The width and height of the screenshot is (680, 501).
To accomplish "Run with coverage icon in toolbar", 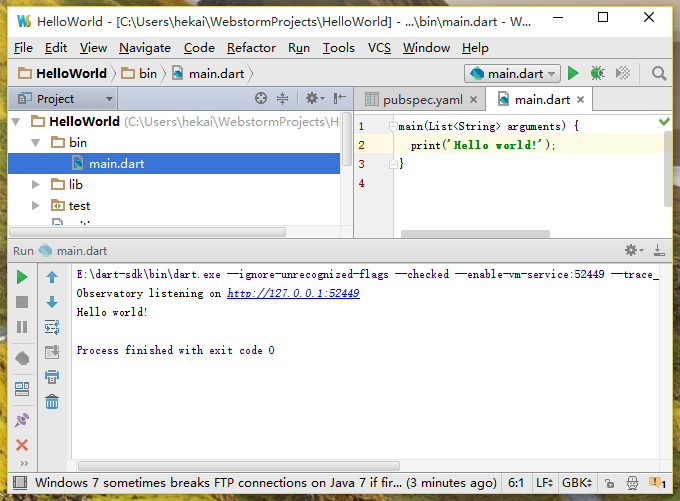I will click(623, 73).
